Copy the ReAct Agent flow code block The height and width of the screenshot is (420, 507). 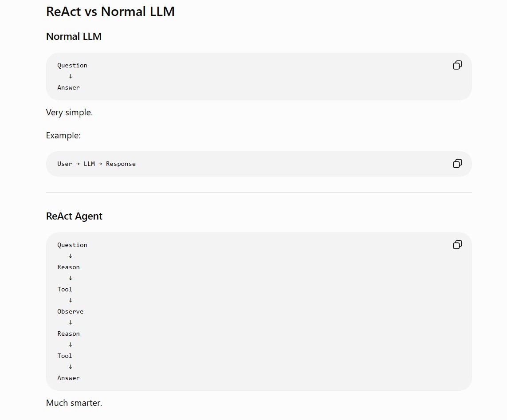(457, 244)
